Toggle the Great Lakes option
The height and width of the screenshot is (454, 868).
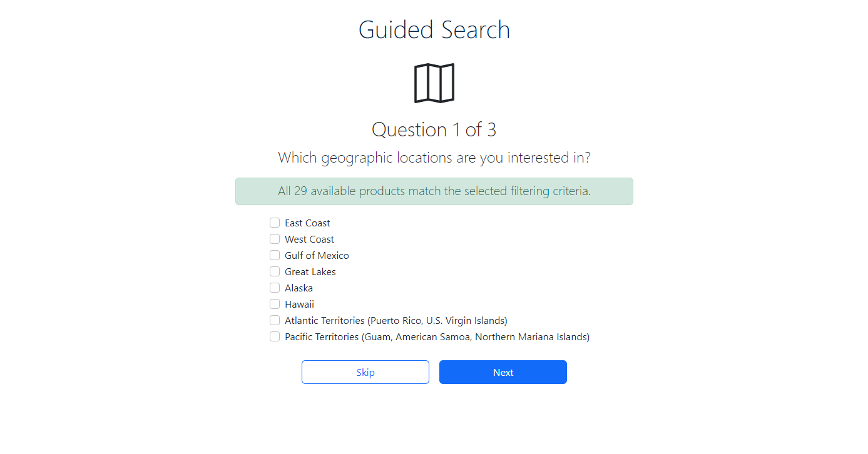[x=274, y=271]
